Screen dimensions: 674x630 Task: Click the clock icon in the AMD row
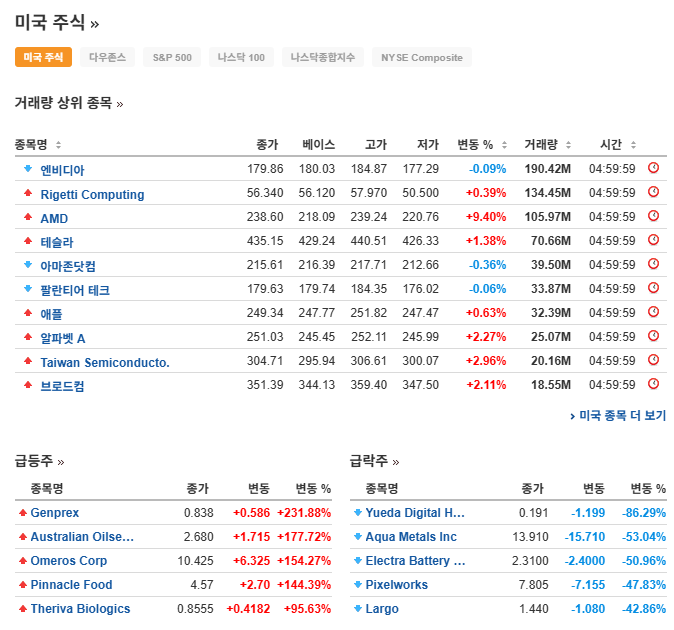click(653, 216)
